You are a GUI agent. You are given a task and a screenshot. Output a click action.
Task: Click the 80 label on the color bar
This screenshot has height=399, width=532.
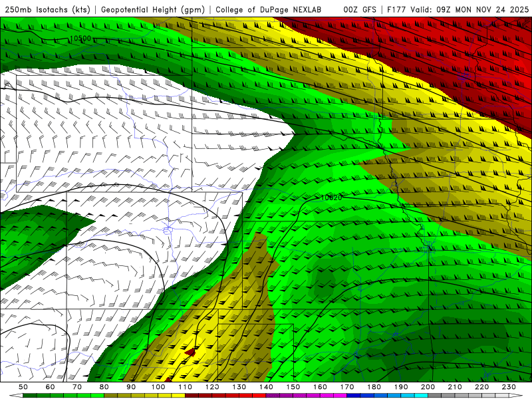click(x=104, y=387)
